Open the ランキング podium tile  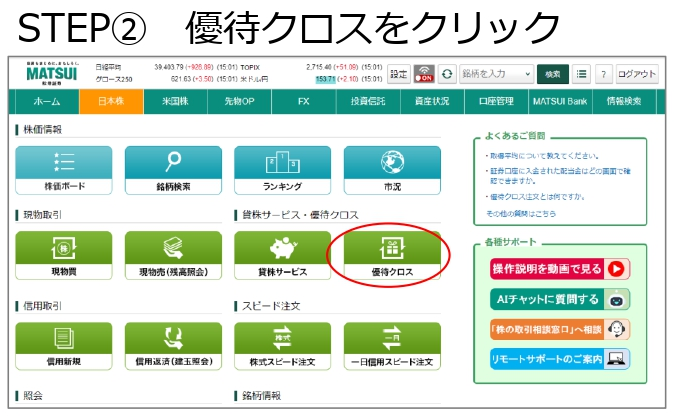pyautogui.click(x=283, y=170)
